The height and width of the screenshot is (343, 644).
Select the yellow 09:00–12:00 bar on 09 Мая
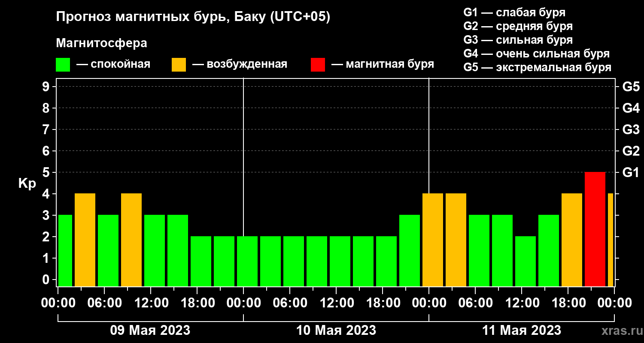pos(131,240)
